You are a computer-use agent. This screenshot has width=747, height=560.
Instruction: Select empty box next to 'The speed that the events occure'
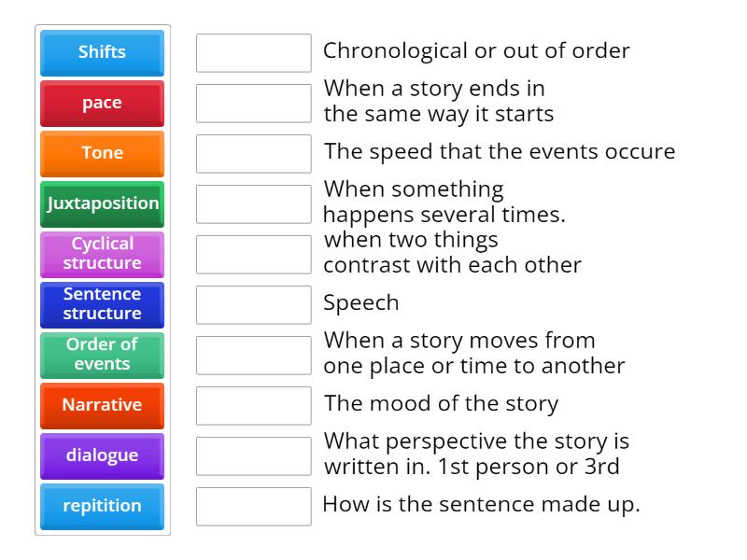(x=253, y=153)
